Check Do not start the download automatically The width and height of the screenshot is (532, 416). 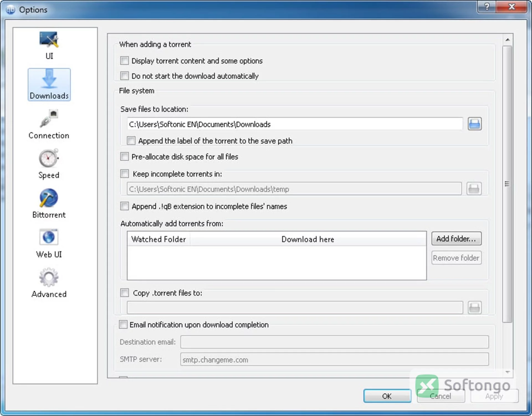[x=124, y=76]
